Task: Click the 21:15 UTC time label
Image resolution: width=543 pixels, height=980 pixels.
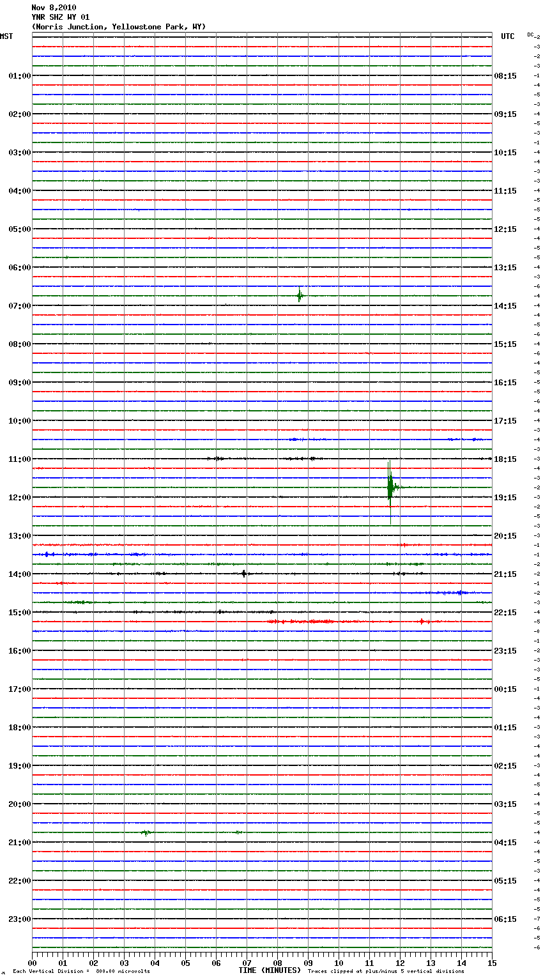Action: coord(505,574)
